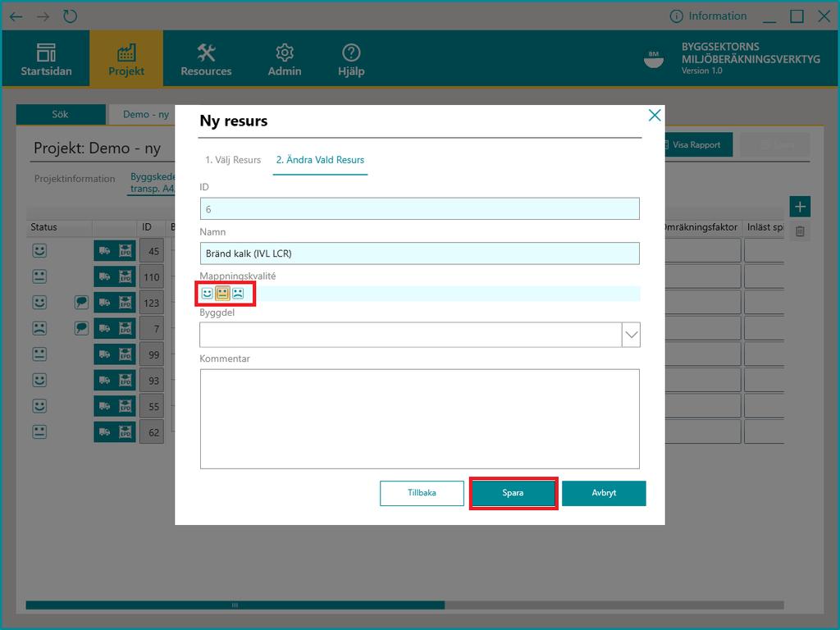This screenshot has width=840, height=630.
Task: Click the ID cell 55
Action: 152,407
